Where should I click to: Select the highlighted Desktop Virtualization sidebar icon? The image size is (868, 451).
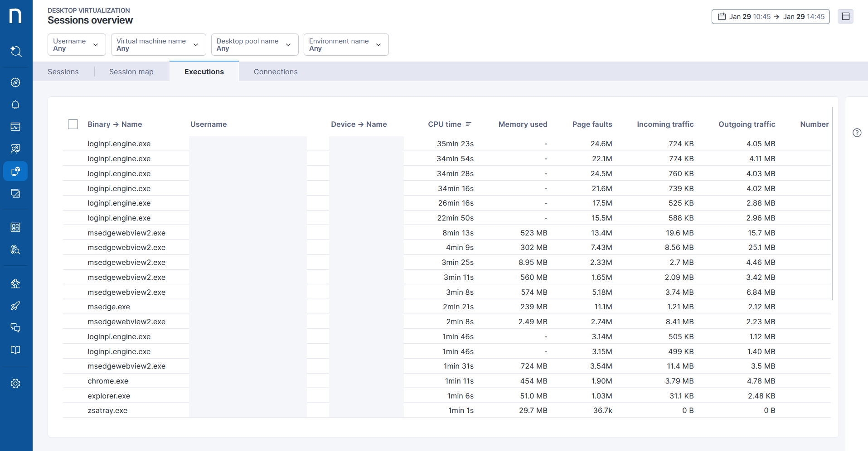coord(15,171)
